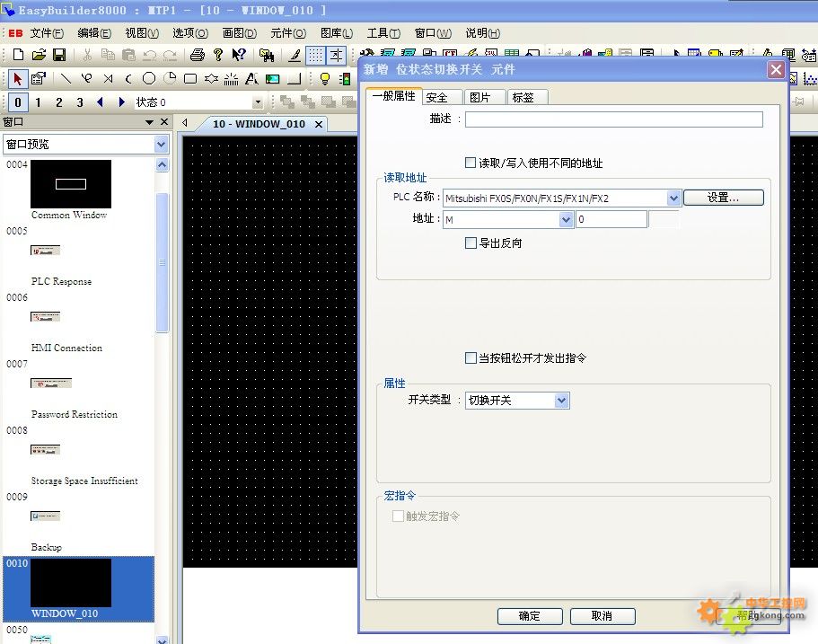Switch to the 标签 tab

point(527,97)
